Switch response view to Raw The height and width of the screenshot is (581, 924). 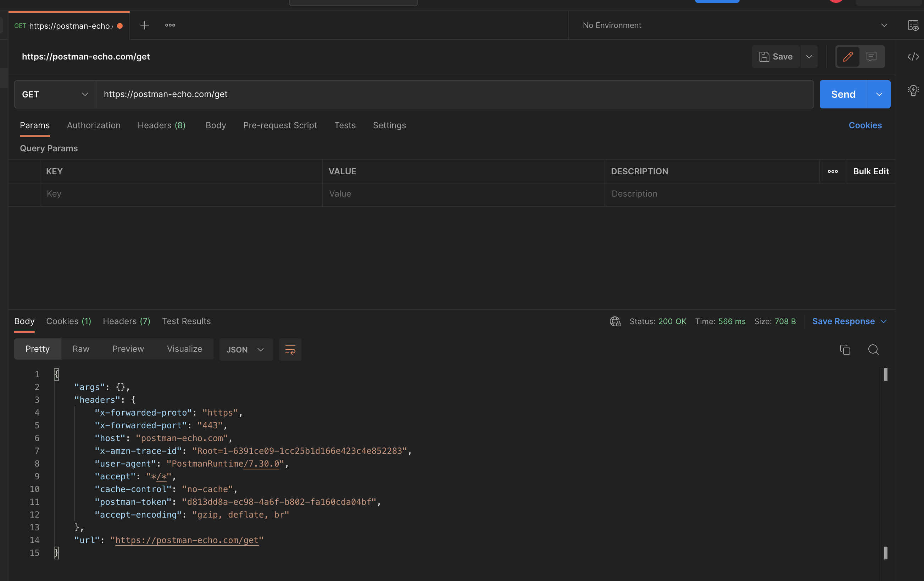click(x=80, y=349)
